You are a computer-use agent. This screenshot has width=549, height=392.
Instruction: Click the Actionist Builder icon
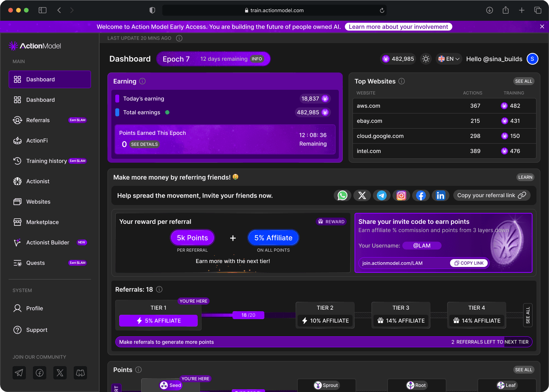click(x=17, y=242)
